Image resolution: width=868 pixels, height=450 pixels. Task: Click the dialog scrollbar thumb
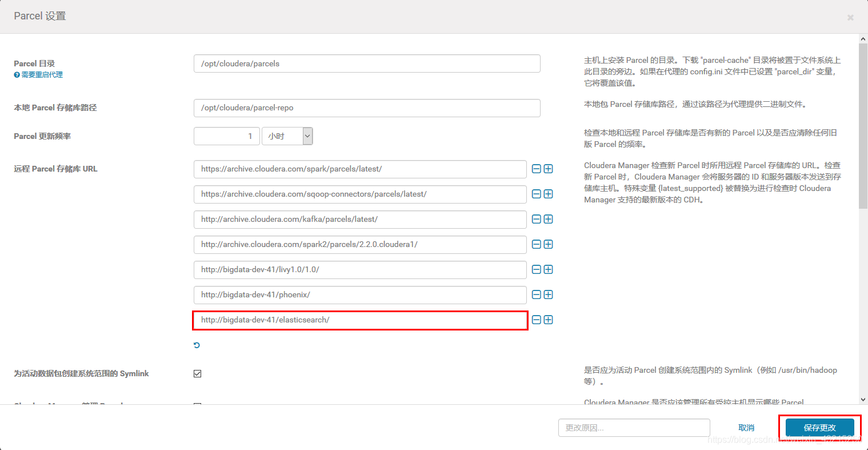tap(863, 126)
